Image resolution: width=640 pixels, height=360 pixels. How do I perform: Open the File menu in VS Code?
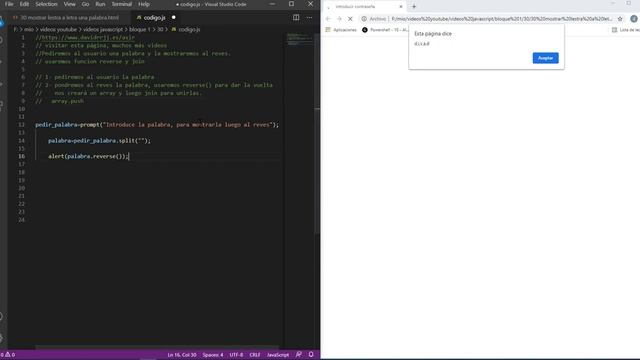coord(9,4)
